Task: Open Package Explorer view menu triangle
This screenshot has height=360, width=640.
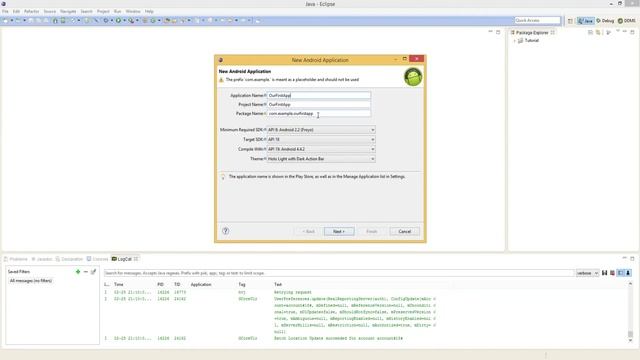Action: pyautogui.click(x=617, y=31)
